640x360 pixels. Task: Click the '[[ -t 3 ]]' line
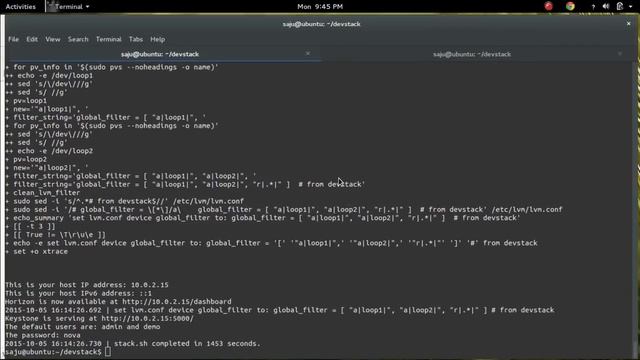30,226
